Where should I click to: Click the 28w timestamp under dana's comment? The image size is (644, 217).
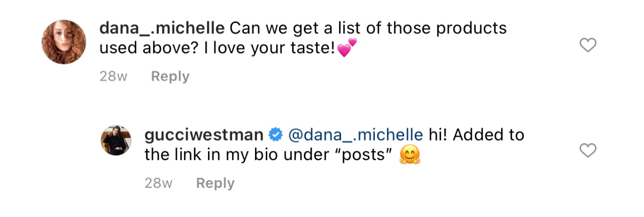click(x=113, y=76)
